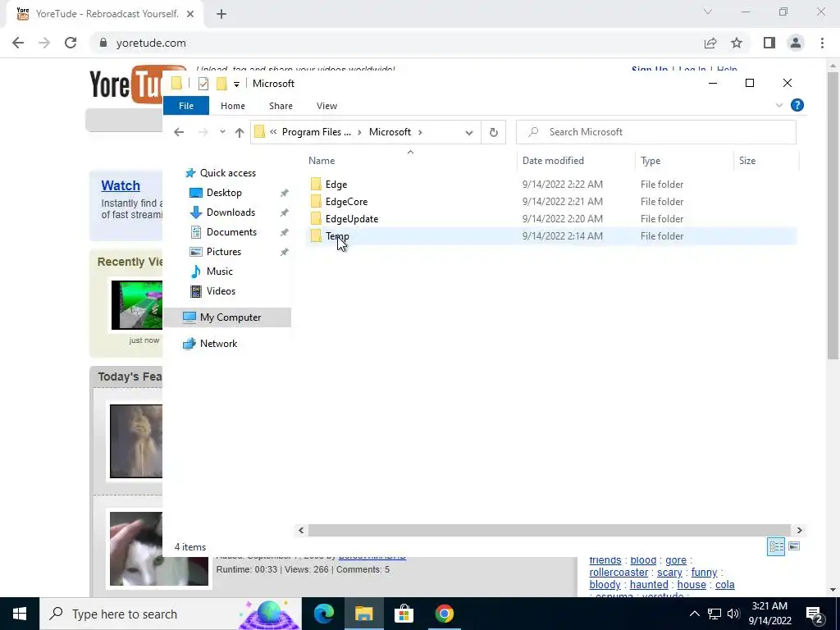Open address bar previous locations dropdown
The image size is (840, 630).
pos(468,133)
